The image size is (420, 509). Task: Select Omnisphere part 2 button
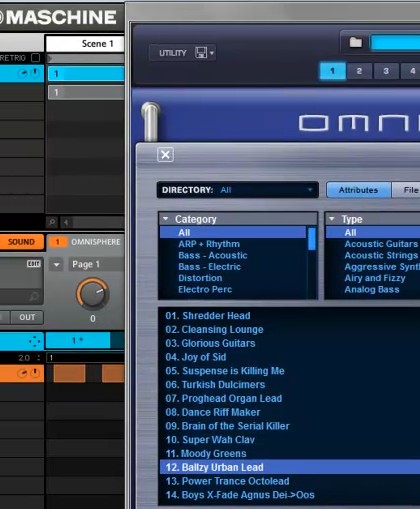tap(359, 71)
